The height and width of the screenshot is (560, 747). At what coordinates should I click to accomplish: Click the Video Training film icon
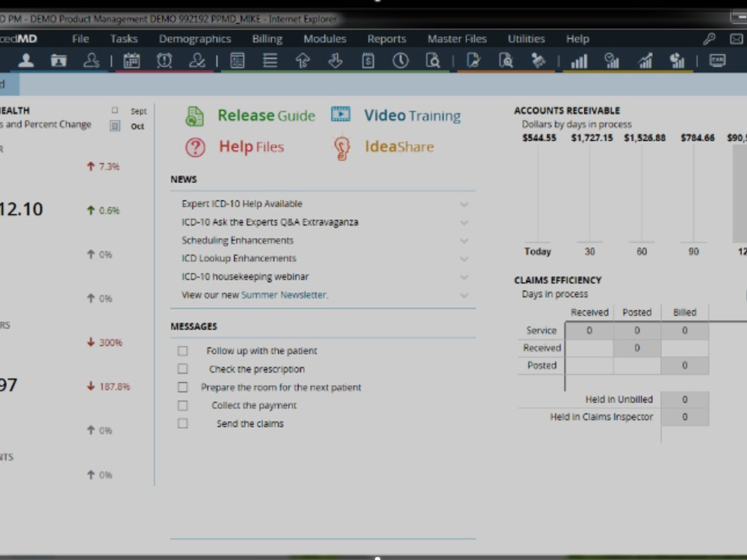[x=341, y=114]
